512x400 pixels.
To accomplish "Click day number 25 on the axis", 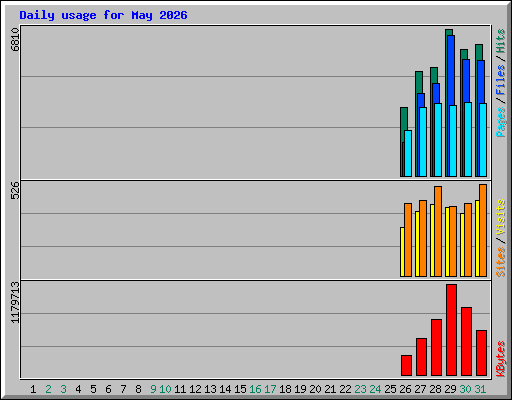I will pos(390,389).
